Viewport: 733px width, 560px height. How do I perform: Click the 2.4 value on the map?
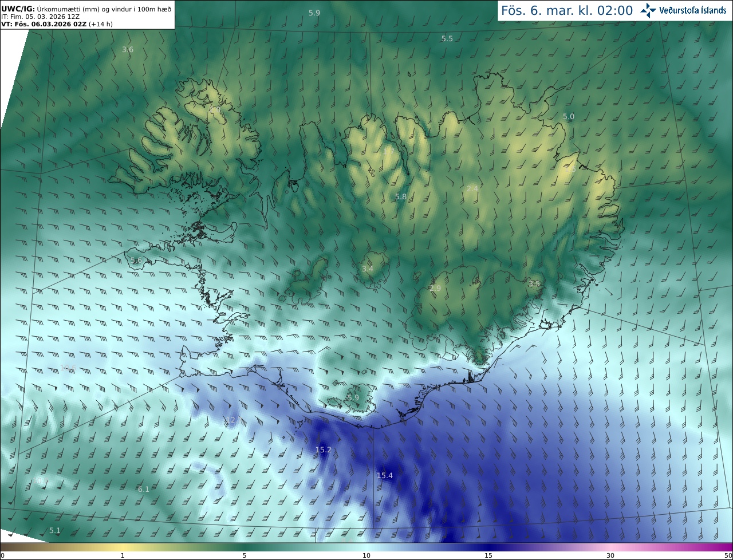tap(472, 188)
